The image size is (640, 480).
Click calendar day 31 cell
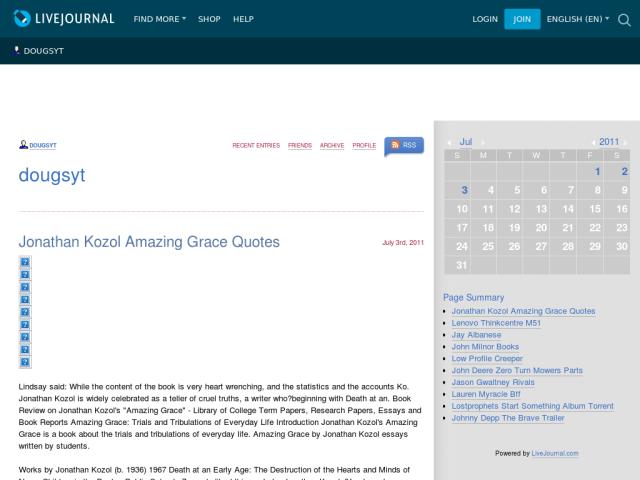tap(457, 265)
